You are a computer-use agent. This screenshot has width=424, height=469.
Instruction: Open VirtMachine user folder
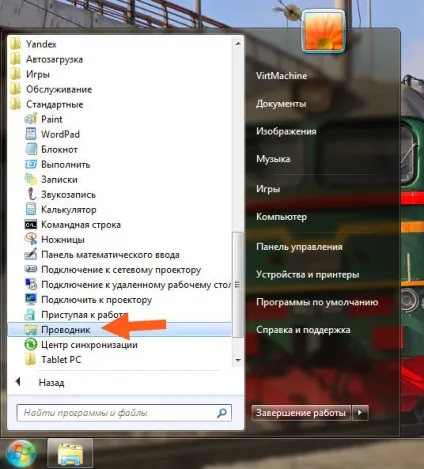tap(281, 76)
